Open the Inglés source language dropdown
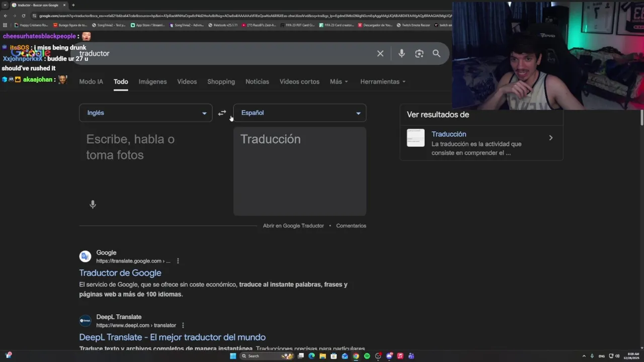This screenshot has height=362, width=644. 146,113
